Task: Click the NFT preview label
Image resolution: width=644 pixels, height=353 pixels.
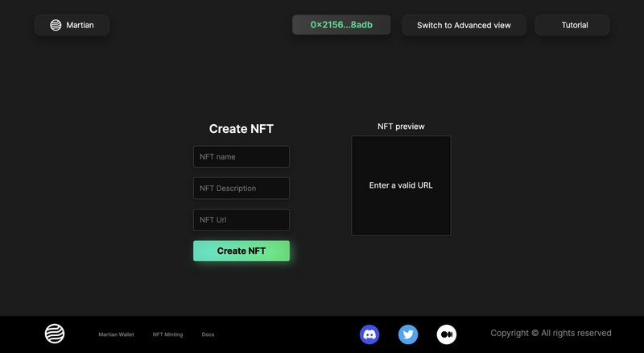Action: click(401, 127)
